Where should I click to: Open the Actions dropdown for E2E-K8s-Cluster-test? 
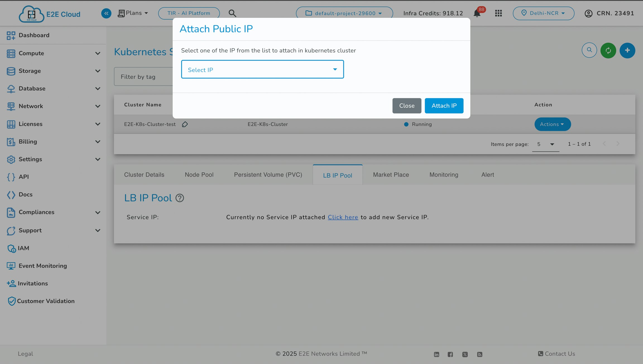(x=553, y=124)
